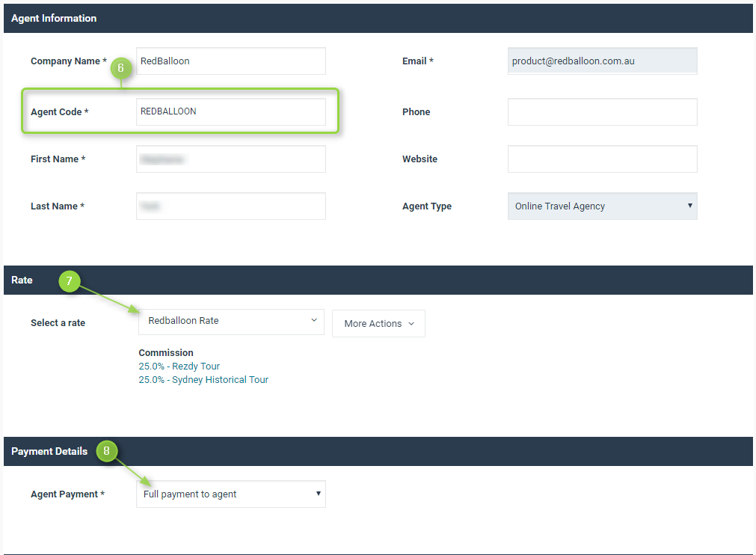The width and height of the screenshot is (756, 555).
Task: Click the Phone label
Action: point(416,112)
